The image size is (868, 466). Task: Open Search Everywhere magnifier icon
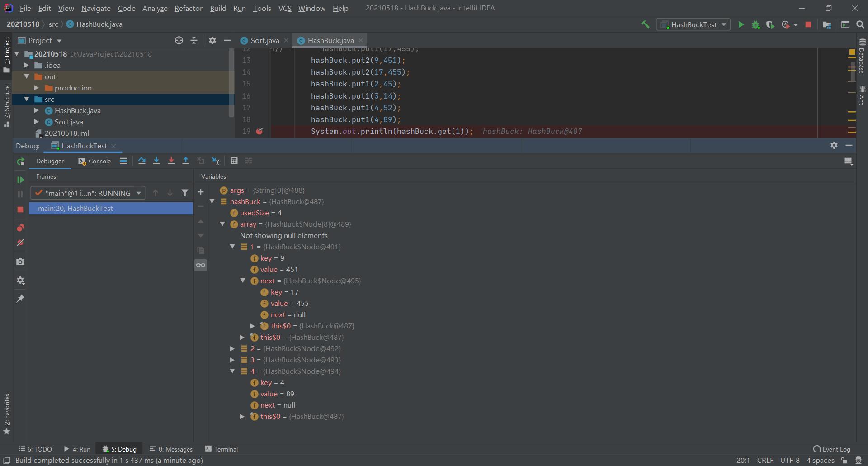pos(860,24)
